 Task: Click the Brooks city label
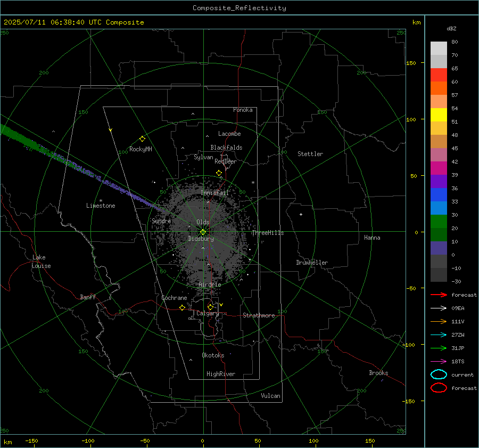(378, 373)
